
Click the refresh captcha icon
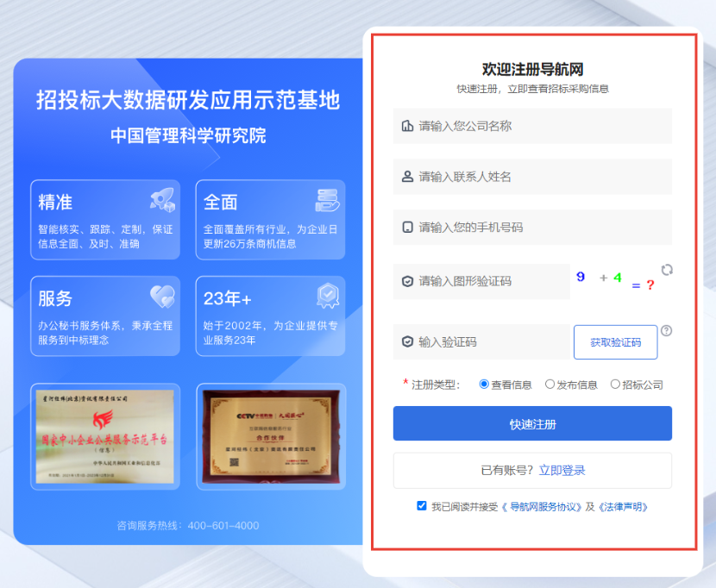[667, 270]
